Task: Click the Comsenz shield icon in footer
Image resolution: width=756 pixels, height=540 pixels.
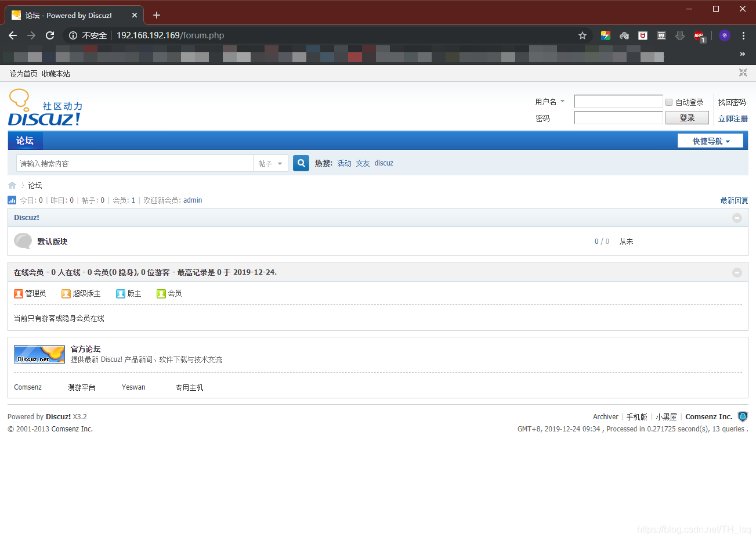Action: point(743,416)
